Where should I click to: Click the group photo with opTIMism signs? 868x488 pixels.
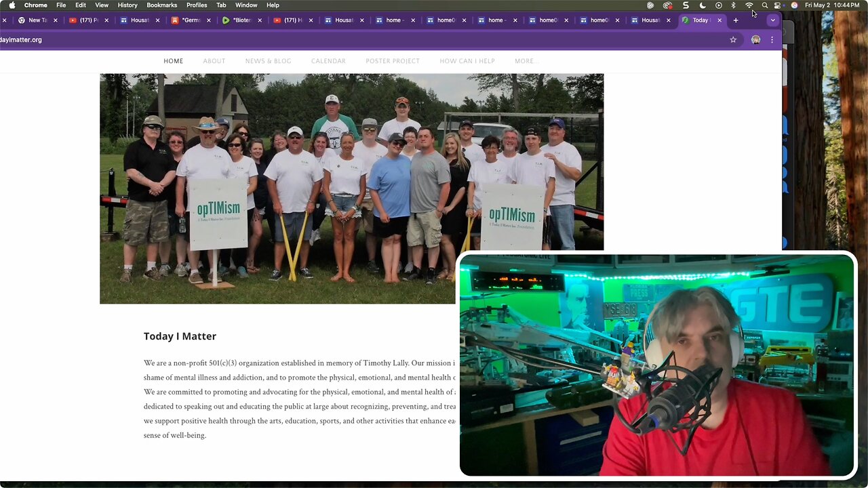[351, 188]
